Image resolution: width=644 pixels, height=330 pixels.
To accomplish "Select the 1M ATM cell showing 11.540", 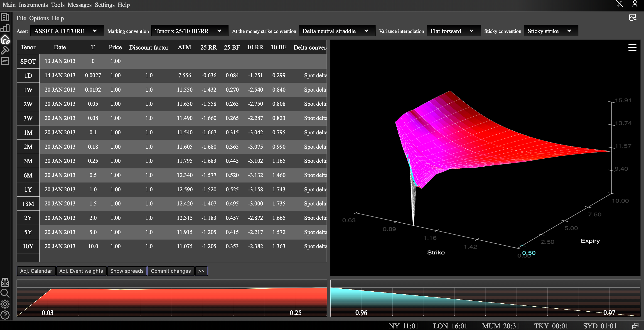I will click(x=184, y=132).
